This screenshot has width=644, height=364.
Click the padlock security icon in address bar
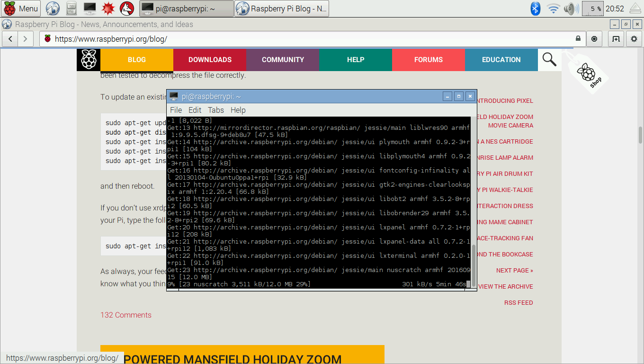coord(578,39)
